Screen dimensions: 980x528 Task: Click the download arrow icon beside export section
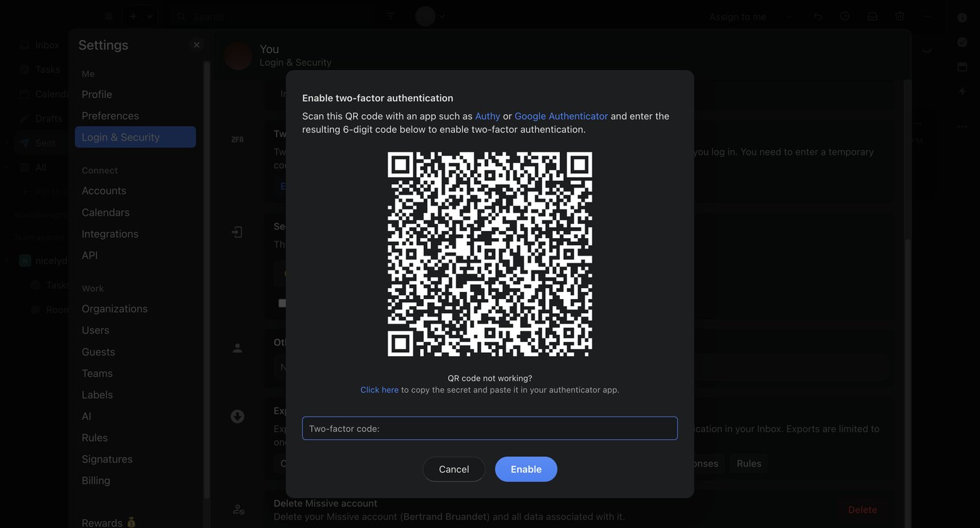(237, 416)
